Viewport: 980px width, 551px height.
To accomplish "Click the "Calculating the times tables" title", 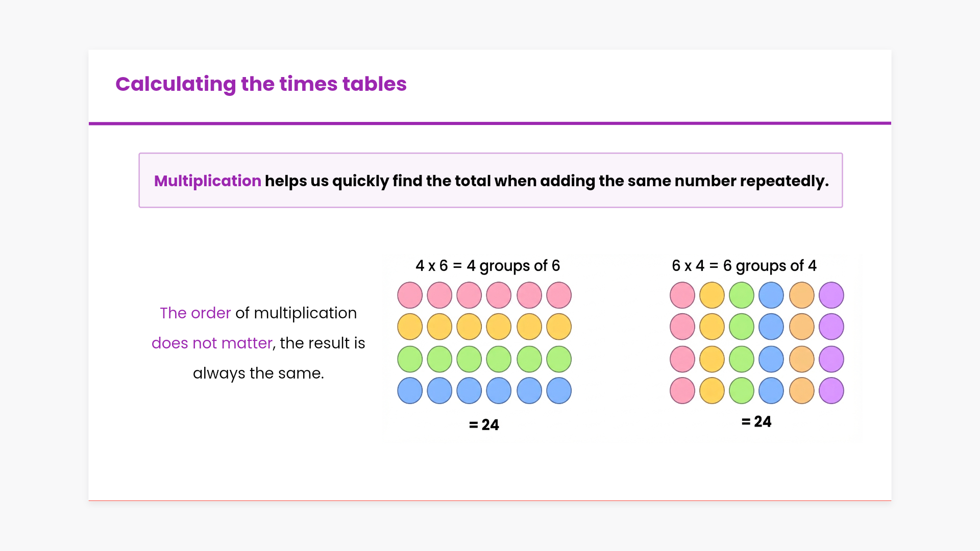I will point(261,84).
